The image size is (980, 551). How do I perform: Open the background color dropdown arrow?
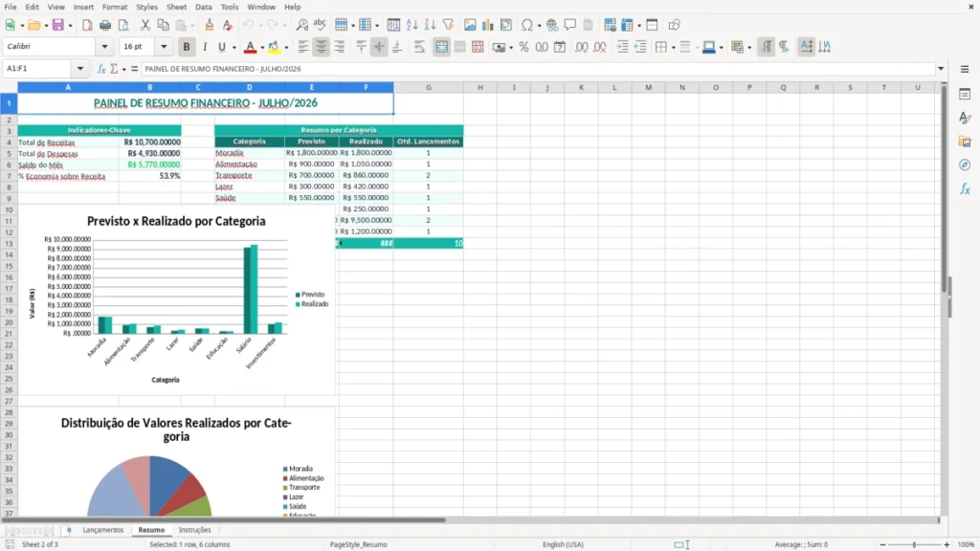tap(286, 48)
